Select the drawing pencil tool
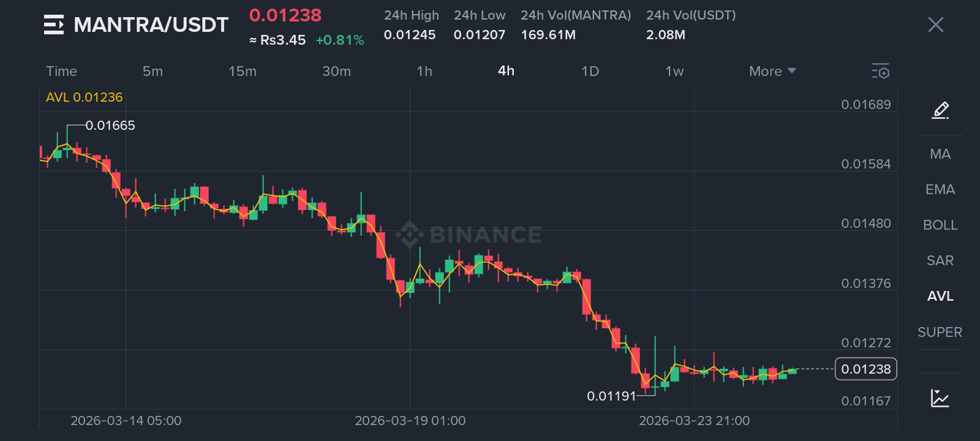The image size is (980, 441). [940, 110]
